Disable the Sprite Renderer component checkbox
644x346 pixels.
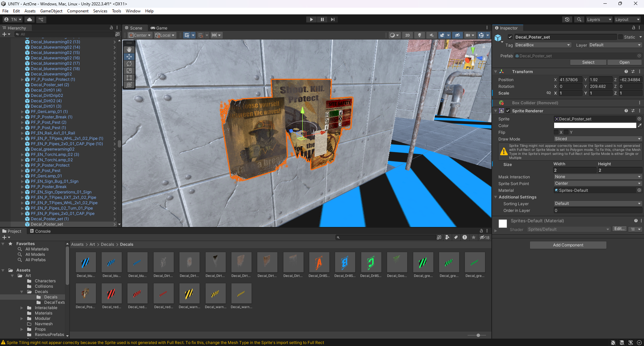click(508, 111)
